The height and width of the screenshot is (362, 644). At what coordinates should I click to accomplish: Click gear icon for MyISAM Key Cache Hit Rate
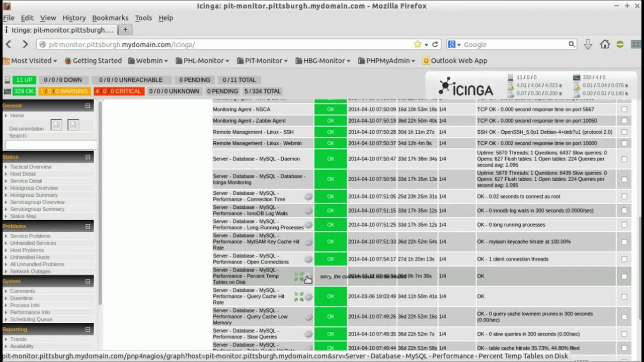[x=308, y=242]
